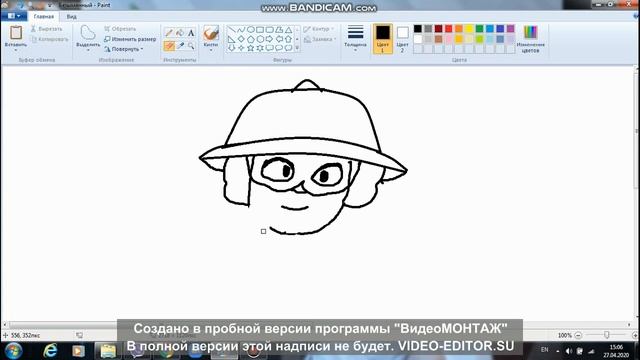The image size is (640, 360).
Task: Pick the purple color swatch
Action: click(x=511, y=29)
